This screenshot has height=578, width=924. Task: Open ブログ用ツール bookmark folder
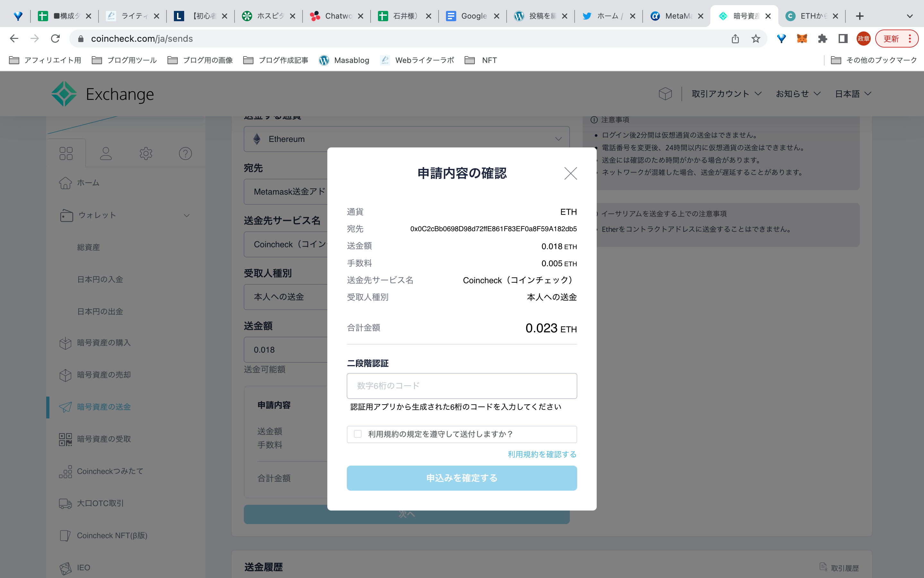pyautogui.click(x=124, y=60)
